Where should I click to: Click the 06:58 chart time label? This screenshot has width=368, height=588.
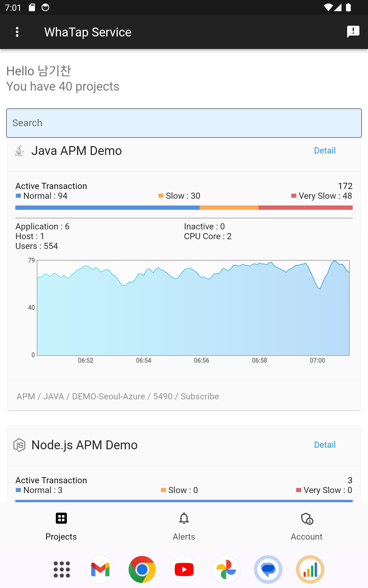pos(259,360)
